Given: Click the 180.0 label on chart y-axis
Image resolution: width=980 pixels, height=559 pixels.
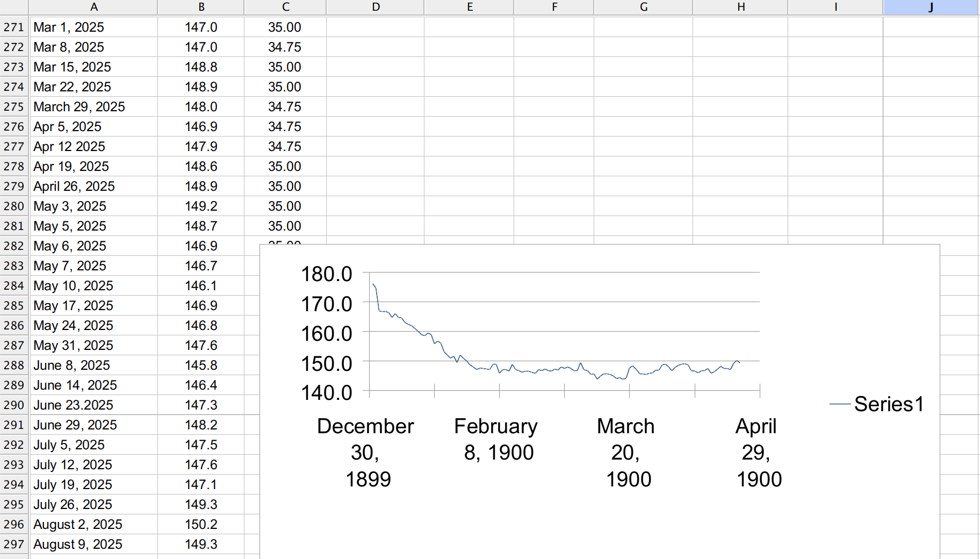Looking at the screenshot, I should pyautogui.click(x=326, y=274).
